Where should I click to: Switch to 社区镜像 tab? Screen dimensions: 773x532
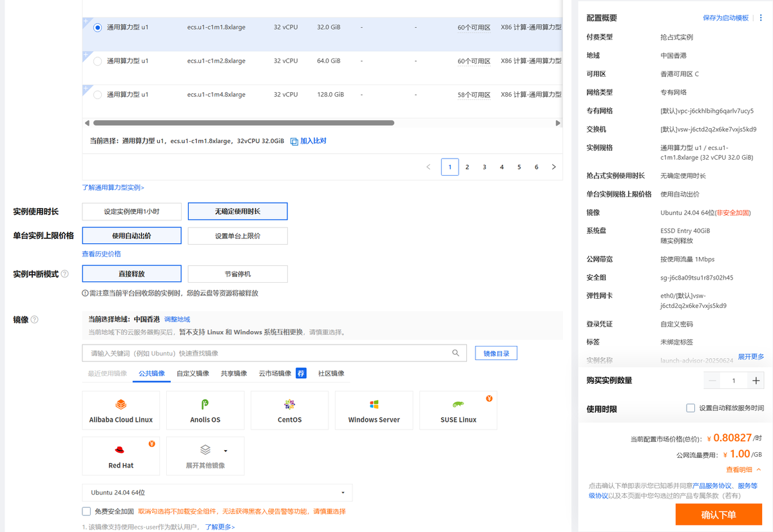tap(331, 374)
